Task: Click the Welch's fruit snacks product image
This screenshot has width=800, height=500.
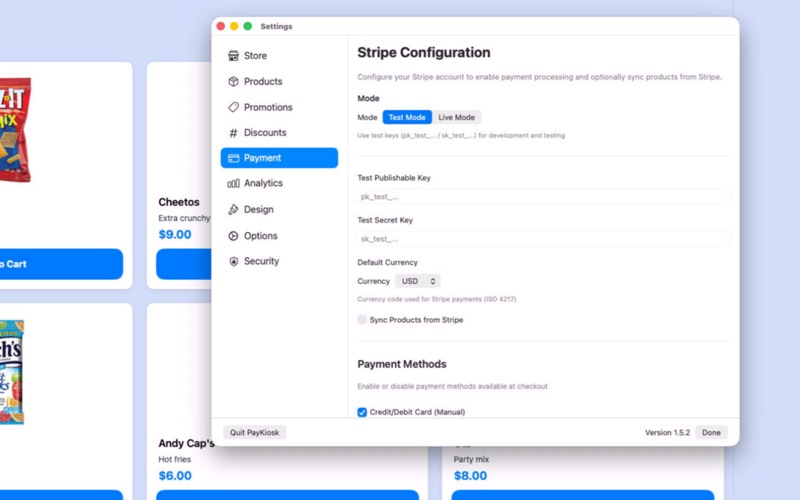Action: [x=12, y=372]
